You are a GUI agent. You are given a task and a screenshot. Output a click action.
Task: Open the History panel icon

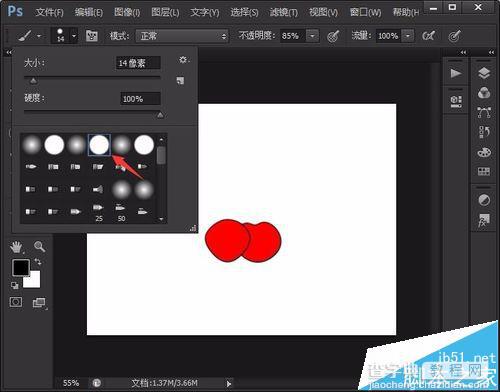tap(484, 132)
